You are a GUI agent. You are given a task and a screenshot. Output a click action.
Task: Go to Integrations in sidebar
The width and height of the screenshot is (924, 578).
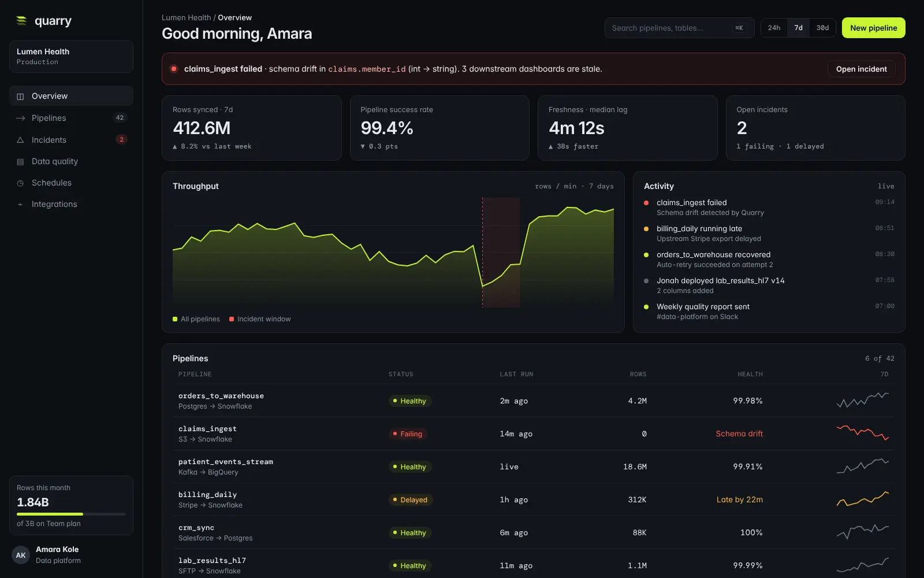tap(71, 204)
